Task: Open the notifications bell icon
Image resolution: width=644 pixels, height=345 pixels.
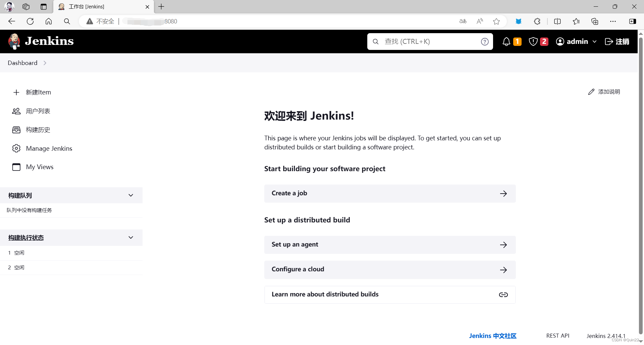Action: click(506, 42)
